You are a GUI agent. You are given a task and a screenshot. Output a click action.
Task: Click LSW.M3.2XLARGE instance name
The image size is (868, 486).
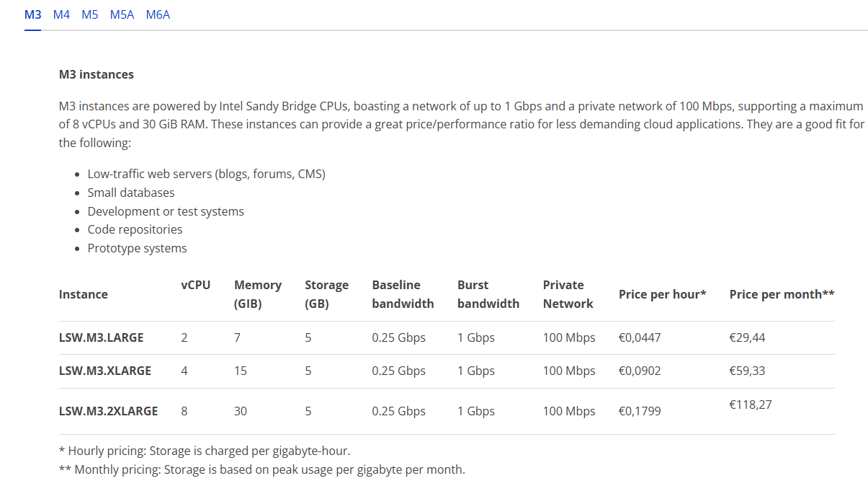tap(108, 411)
